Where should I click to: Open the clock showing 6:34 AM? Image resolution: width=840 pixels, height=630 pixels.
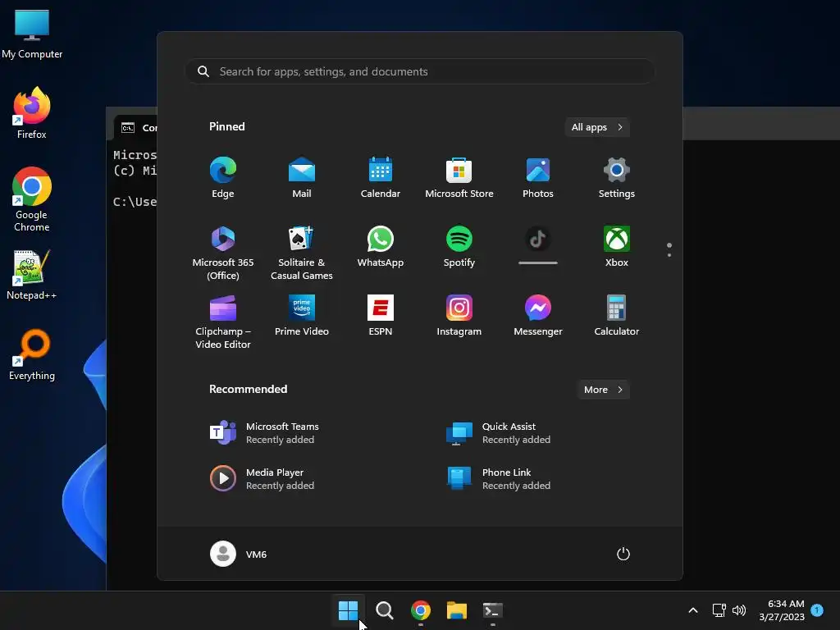tap(782, 610)
